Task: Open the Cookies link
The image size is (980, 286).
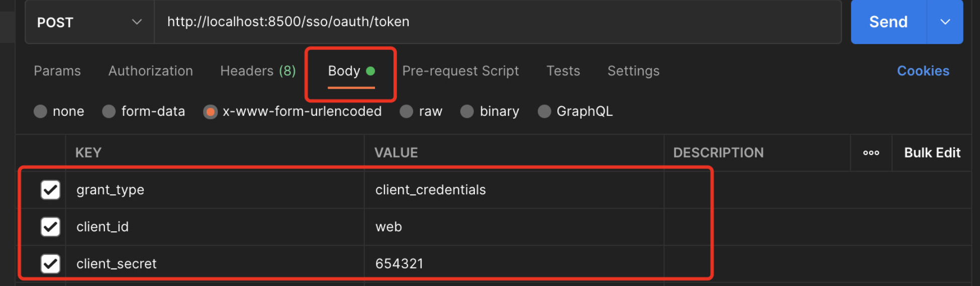Action: pyautogui.click(x=923, y=71)
